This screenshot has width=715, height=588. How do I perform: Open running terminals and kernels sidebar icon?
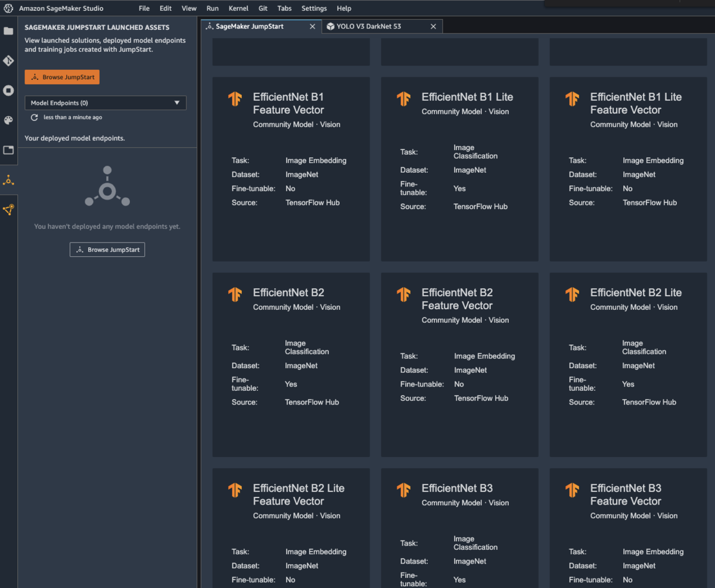8,91
